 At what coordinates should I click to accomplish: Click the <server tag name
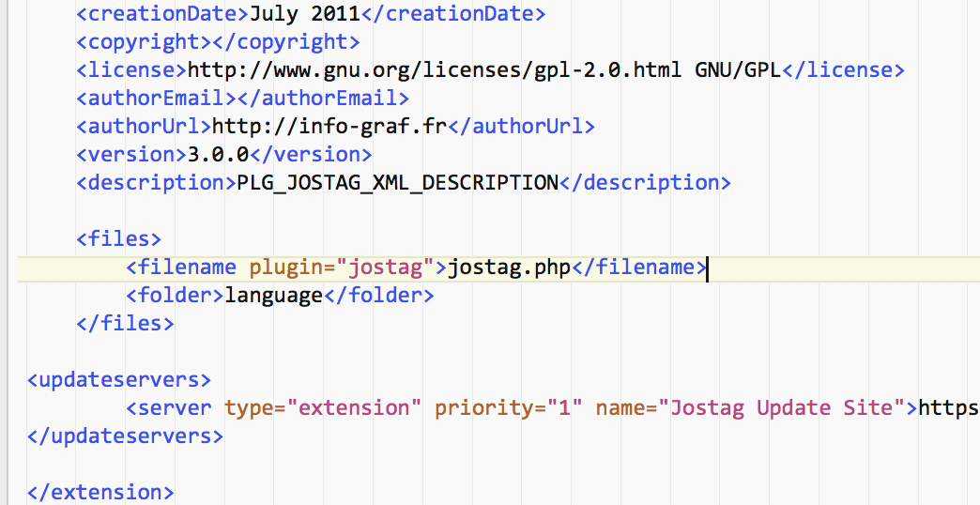pyautogui.click(x=169, y=407)
